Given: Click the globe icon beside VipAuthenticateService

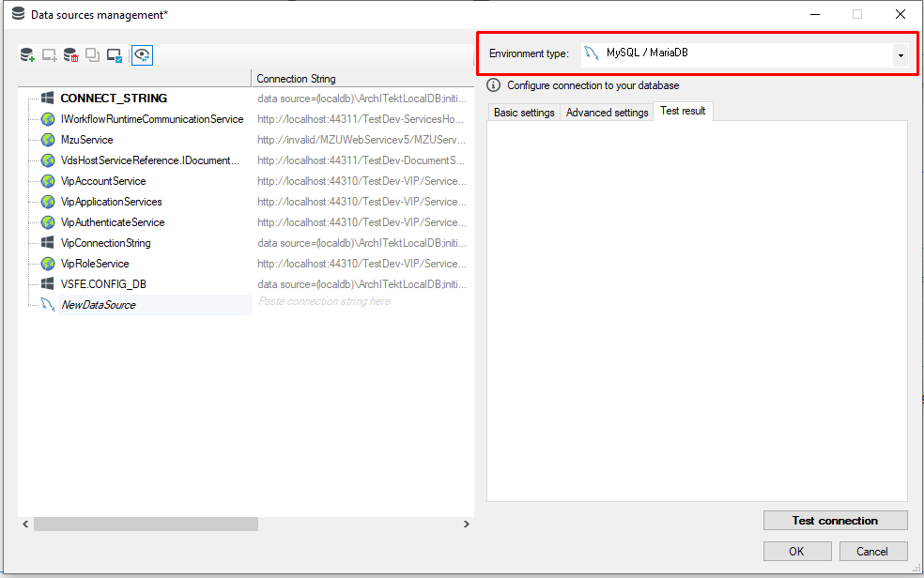Looking at the screenshot, I should [x=48, y=221].
